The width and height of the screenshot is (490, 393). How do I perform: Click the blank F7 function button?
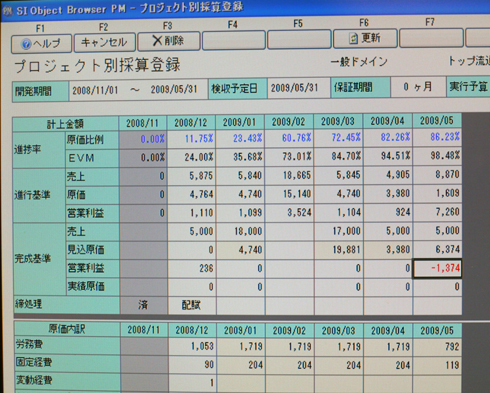pos(431,38)
